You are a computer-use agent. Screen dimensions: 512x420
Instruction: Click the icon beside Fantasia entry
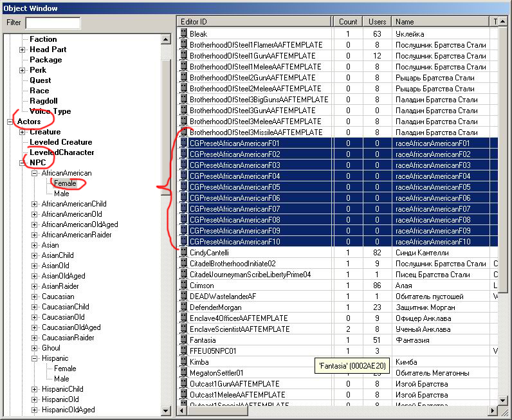click(x=184, y=340)
